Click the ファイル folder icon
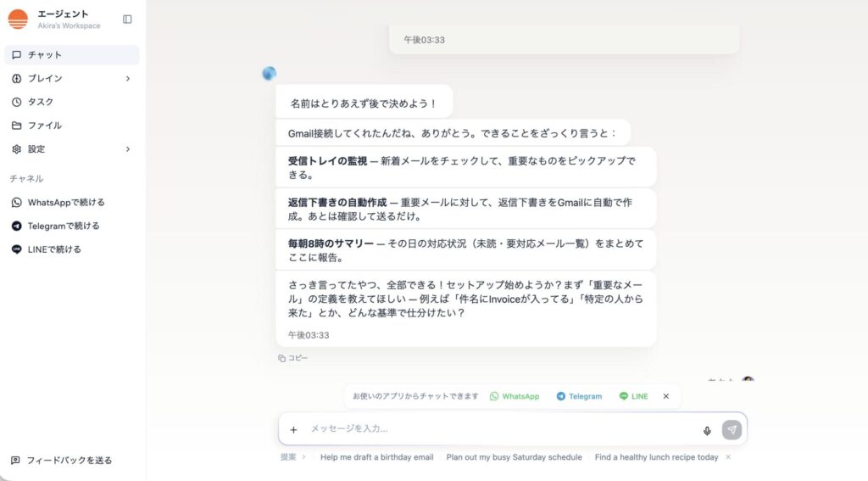The image size is (868, 481). [x=17, y=126]
